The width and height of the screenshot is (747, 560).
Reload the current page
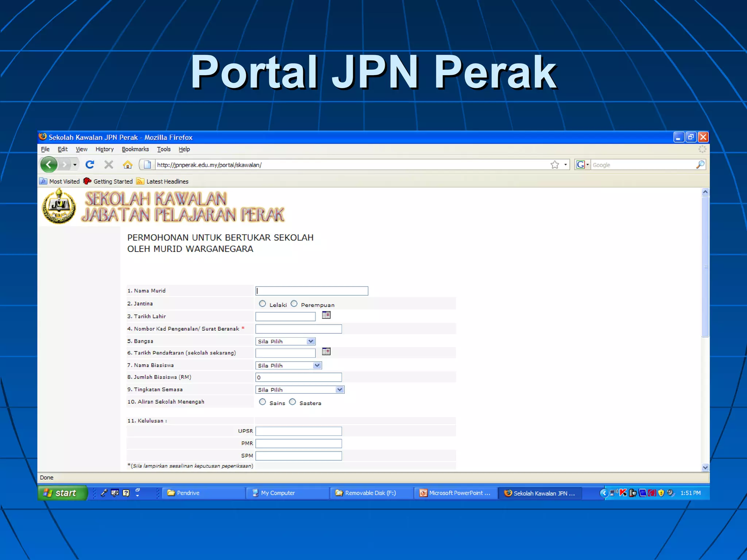click(90, 165)
